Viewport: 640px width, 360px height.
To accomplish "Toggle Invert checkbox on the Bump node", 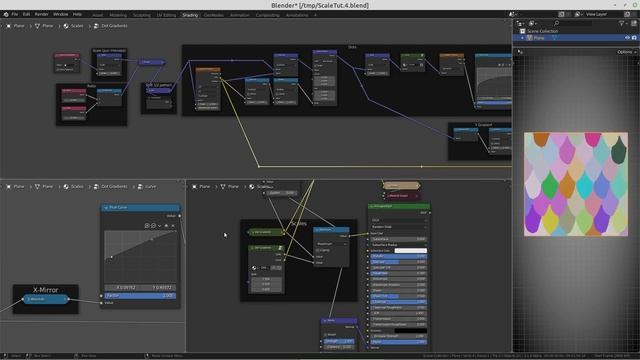I will point(326,334).
